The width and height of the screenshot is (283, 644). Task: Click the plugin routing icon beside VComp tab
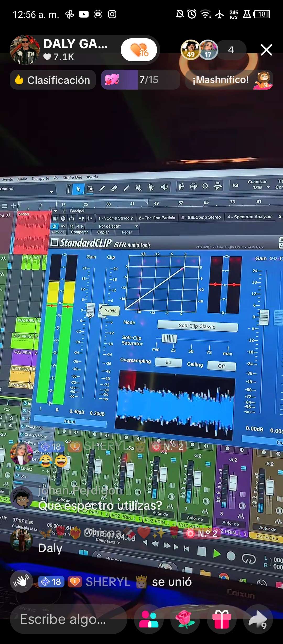tap(71, 218)
